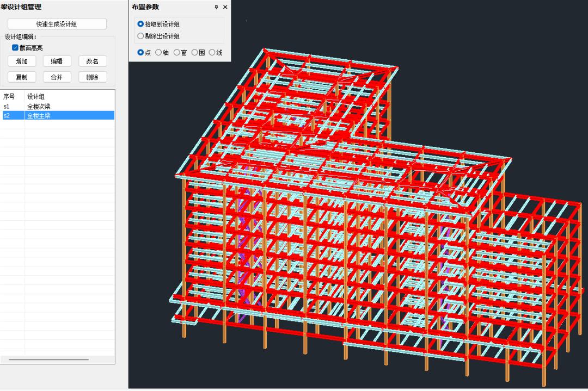Click the 合并 merge button
588x391 pixels.
pos(57,77)
